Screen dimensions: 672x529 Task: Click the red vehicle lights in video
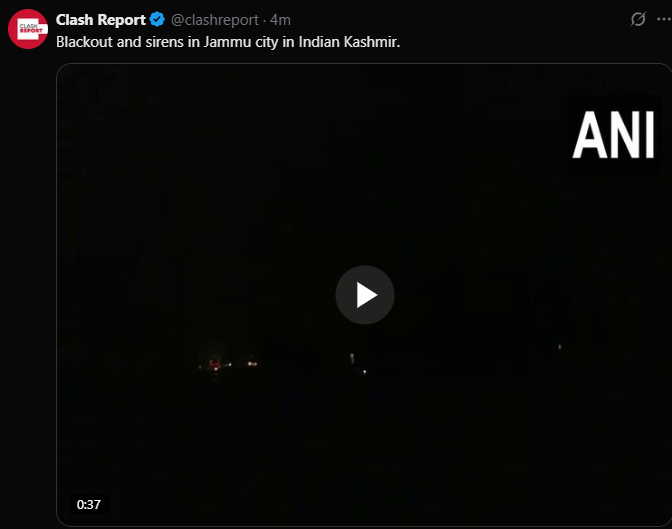tap(214, 365)
